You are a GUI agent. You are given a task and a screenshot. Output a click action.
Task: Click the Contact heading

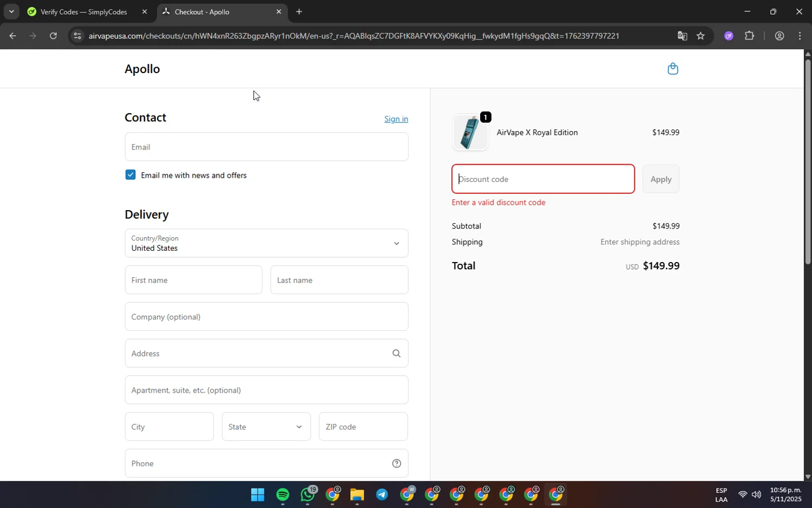point(145,118)
